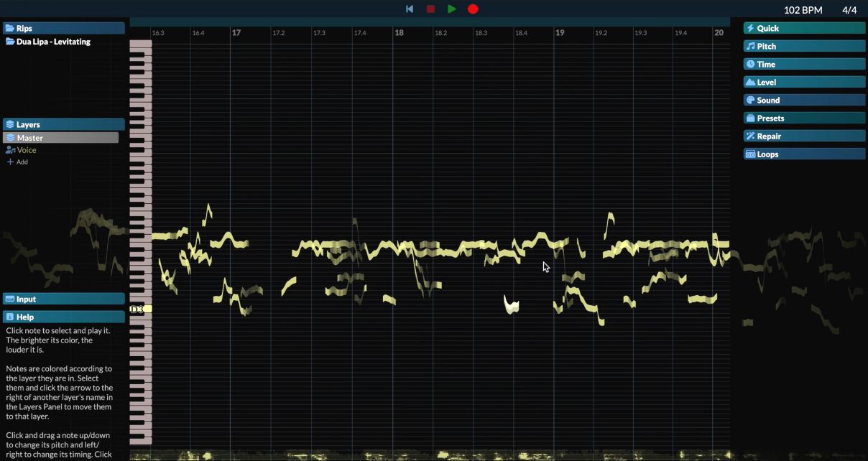
Task: Open the Repair panel
Action: (x=803, y=136)
